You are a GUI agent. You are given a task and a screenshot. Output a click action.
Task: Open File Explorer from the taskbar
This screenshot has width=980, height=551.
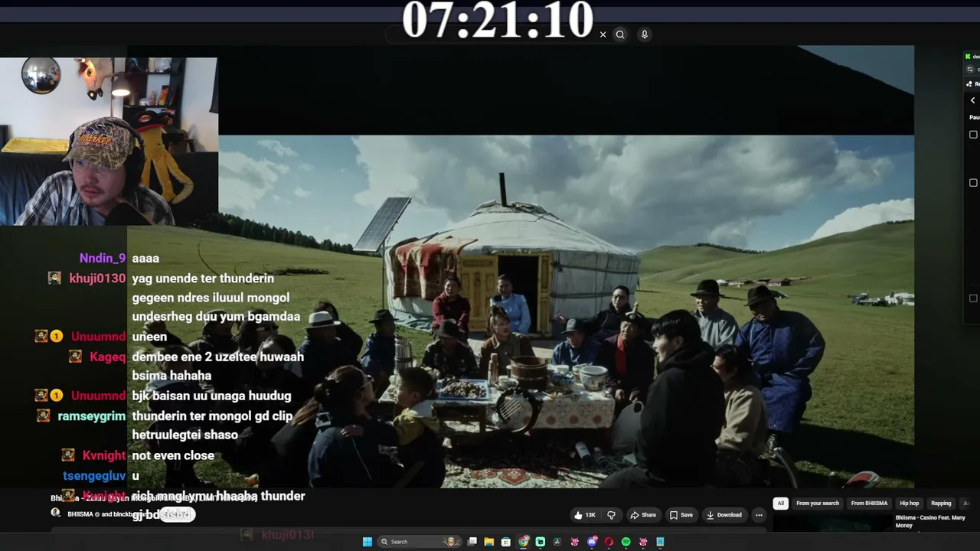pyautogui.click(x=489, y=542)
